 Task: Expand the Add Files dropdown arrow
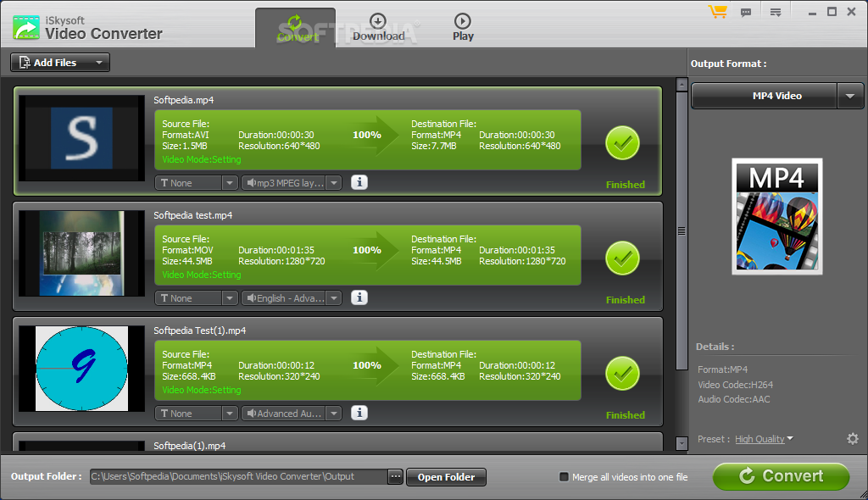tap(98, 63)
